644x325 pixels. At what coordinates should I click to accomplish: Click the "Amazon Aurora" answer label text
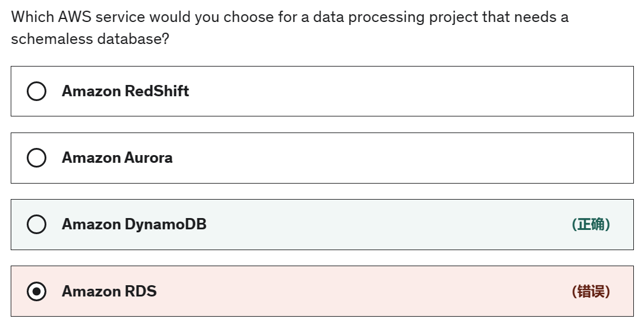tap(117, 158)
